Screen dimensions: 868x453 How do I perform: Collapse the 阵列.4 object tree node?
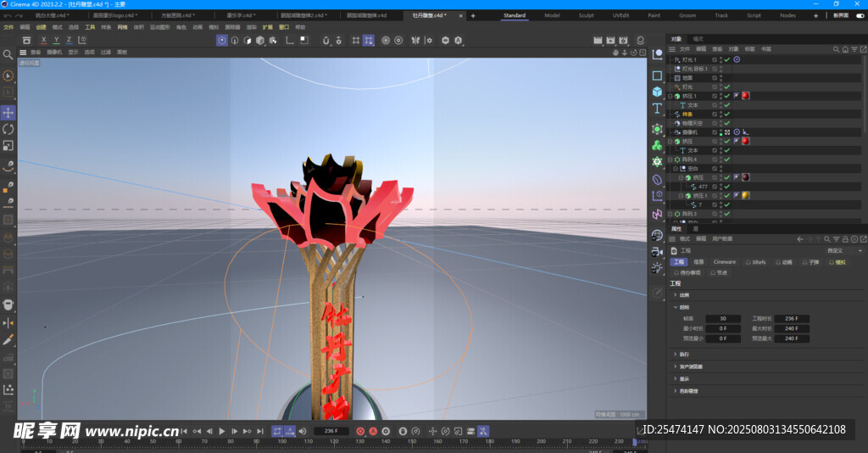click(670, 159)
